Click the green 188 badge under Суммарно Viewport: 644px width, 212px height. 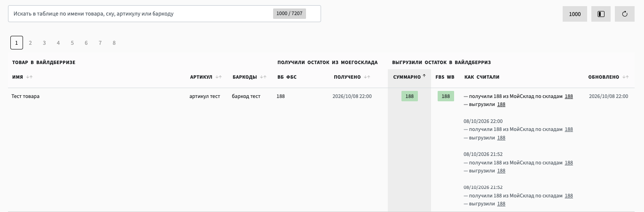coord(409,96)
